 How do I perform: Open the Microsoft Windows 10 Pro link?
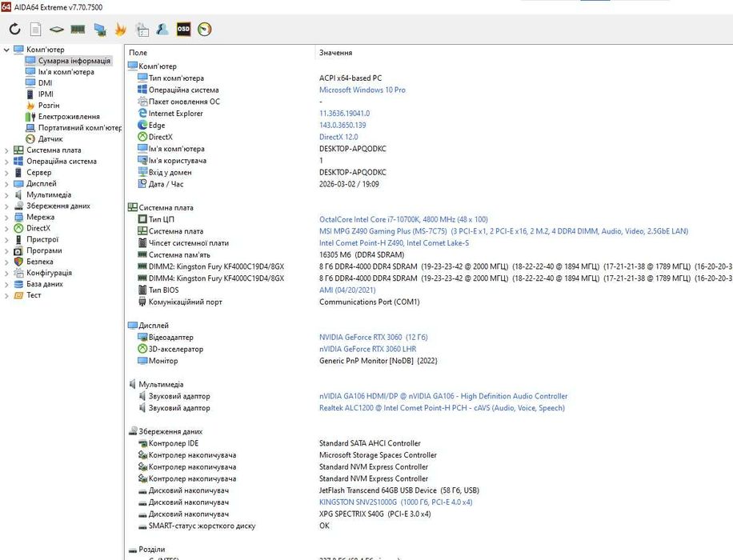362,90
